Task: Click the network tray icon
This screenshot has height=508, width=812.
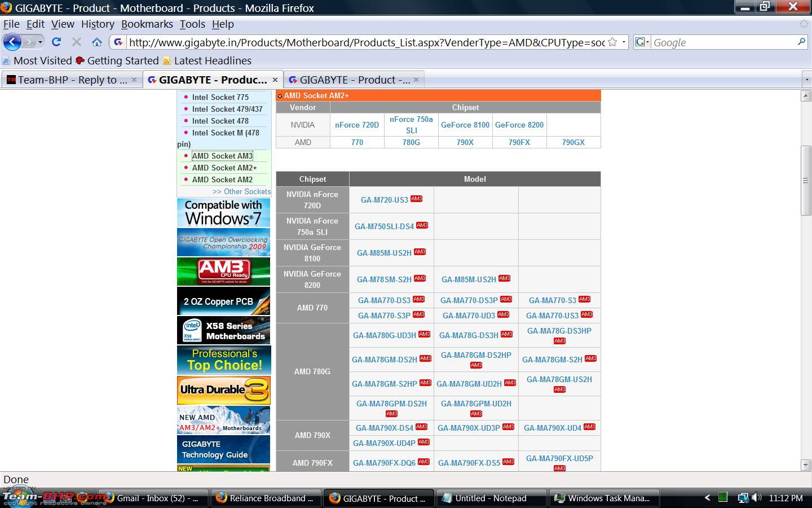Action: click(743, 498)
